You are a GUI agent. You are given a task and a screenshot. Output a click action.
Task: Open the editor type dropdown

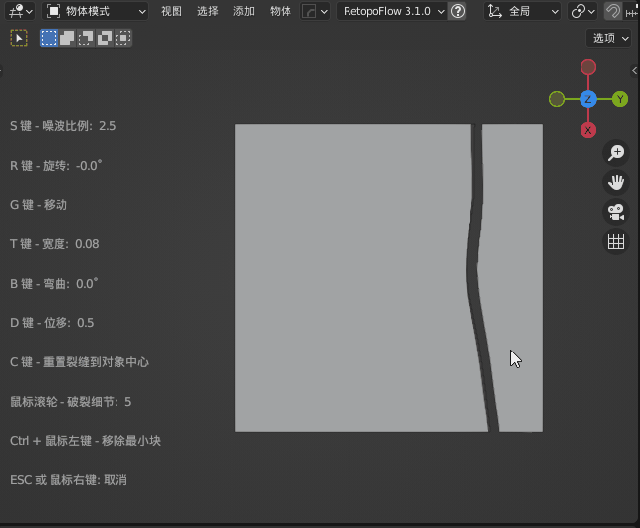(20, 11)
